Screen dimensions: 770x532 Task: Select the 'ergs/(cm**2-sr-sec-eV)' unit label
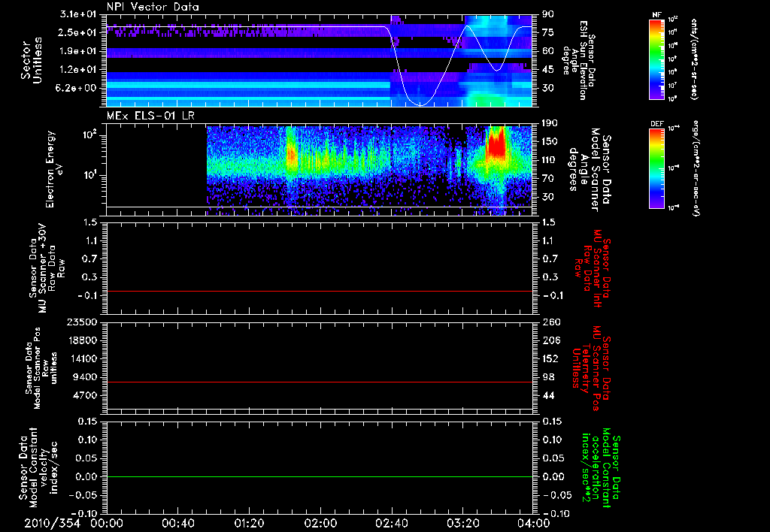click(x=696, y=168)
